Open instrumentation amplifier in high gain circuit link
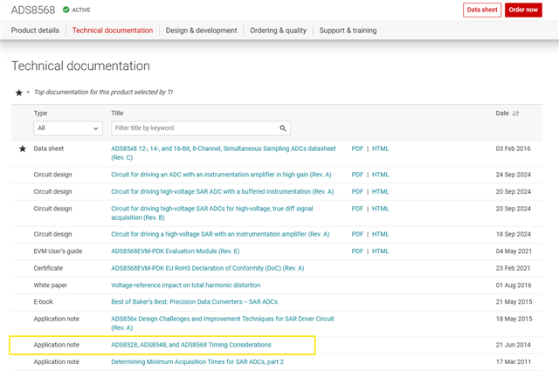 coord(221,175)
